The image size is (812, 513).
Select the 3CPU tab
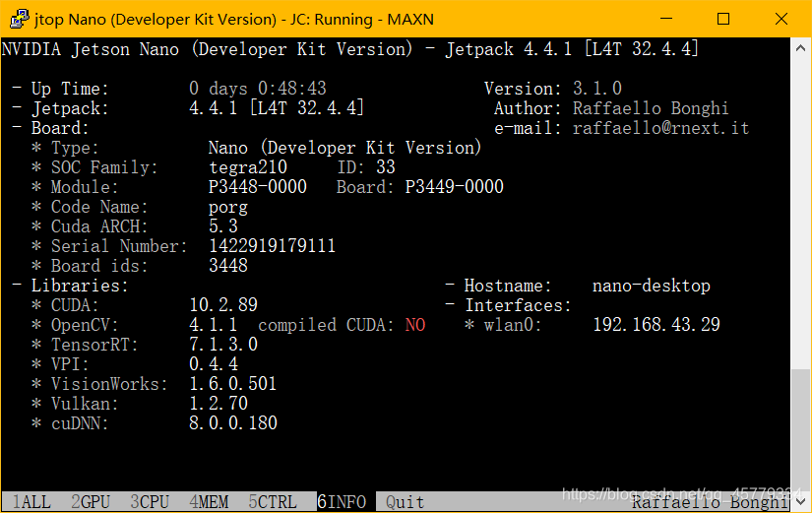click(x=150, y=501)
